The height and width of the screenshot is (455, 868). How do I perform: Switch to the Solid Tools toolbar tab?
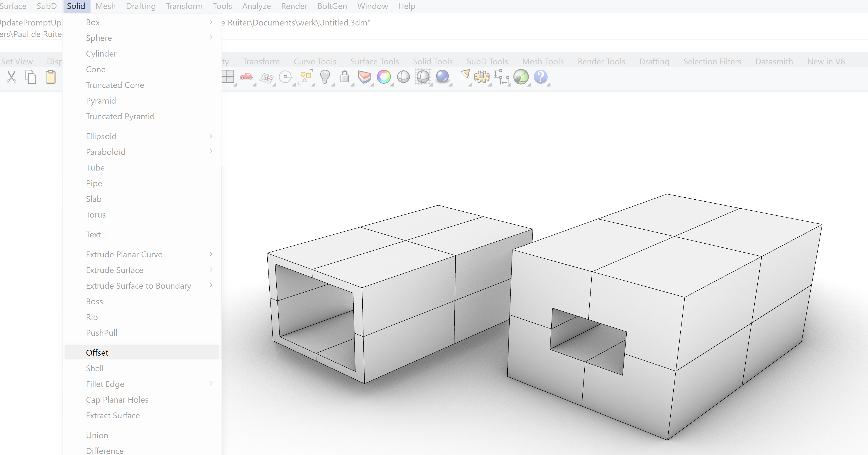tap(433, 61)
